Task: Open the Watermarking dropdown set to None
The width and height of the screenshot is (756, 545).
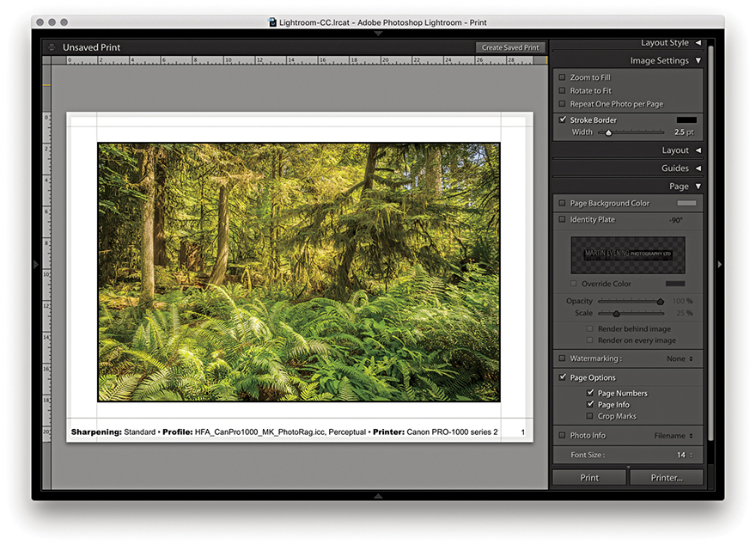Action: 679,358
